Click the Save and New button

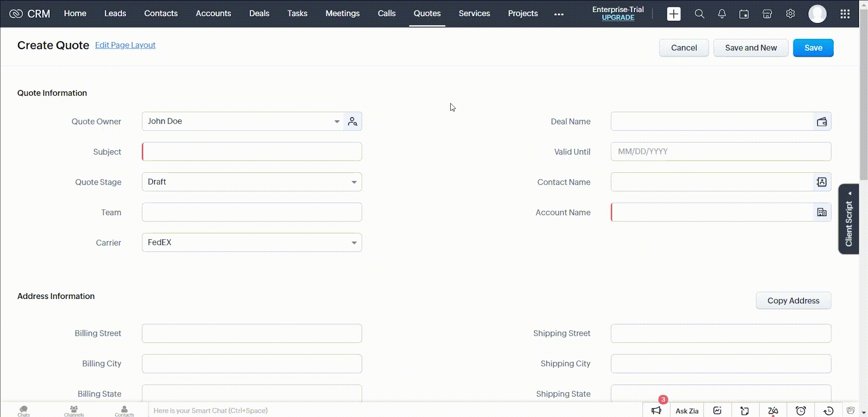[x=750, y=48]
